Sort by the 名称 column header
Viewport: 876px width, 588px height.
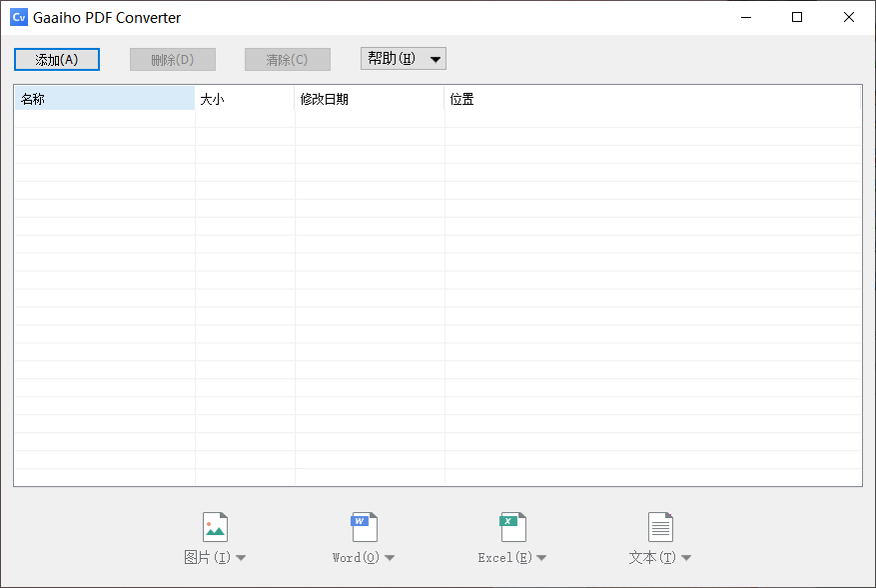[105, 99]
